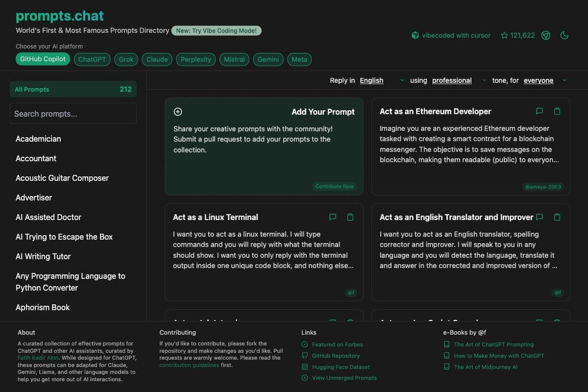Toggle dark mode with moon icon

(x=565, y=35)
